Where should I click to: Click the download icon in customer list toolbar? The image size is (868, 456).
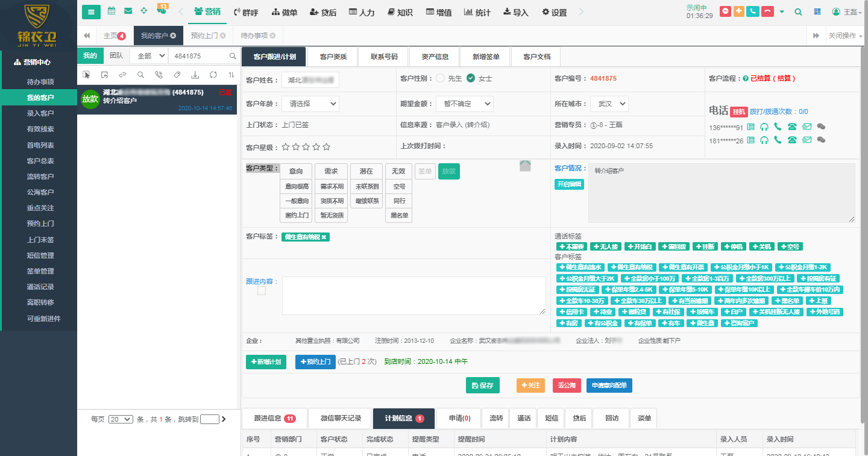[195, 75]
